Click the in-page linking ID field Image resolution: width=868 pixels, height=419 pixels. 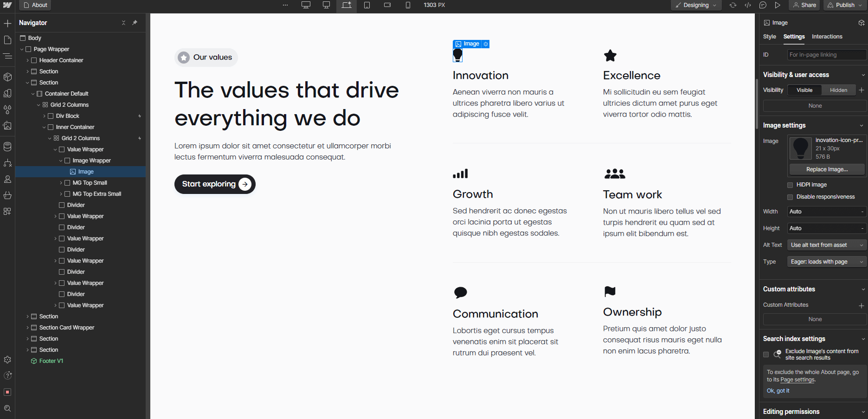point(826,54)
